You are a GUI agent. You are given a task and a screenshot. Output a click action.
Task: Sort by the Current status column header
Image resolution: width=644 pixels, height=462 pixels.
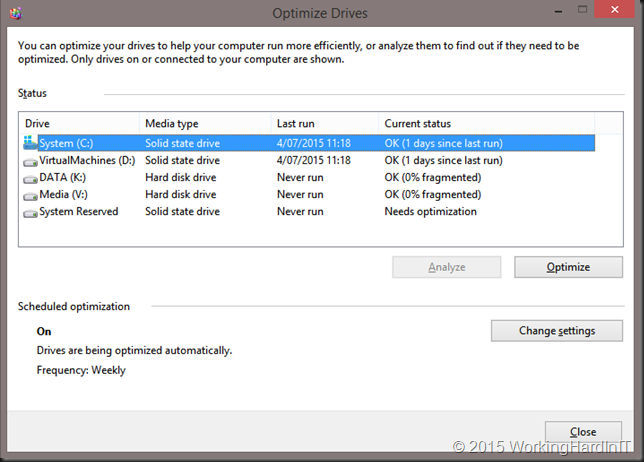click(487, 124)
